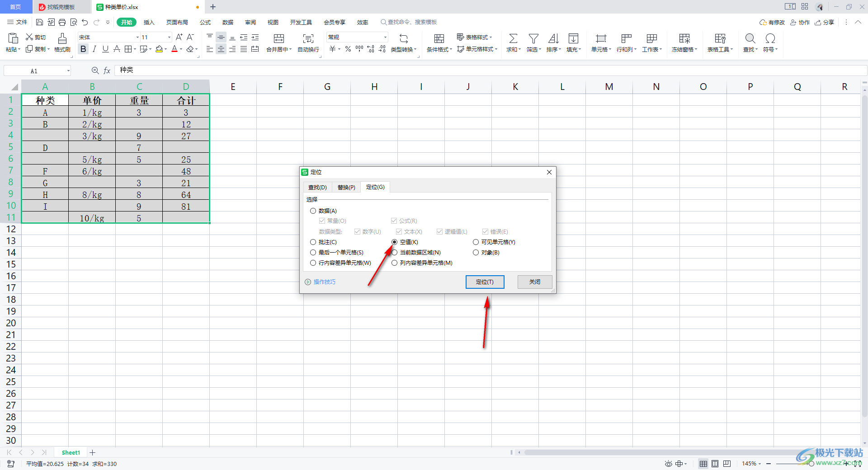Select the Blanks (空值) radio button
The height and width of the screenshot is (470, 868).
tap(394, 242)
